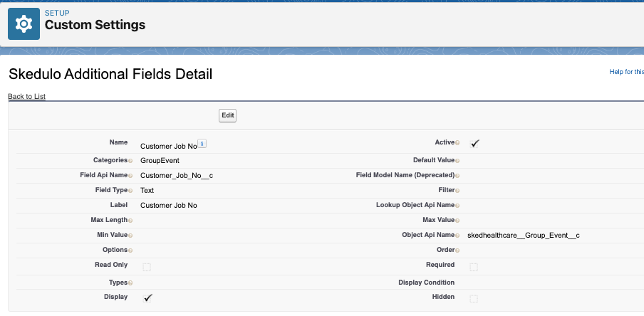Click help icon beside Object Api Name
The width and height of the screenshot is (644, 316).
457,236
